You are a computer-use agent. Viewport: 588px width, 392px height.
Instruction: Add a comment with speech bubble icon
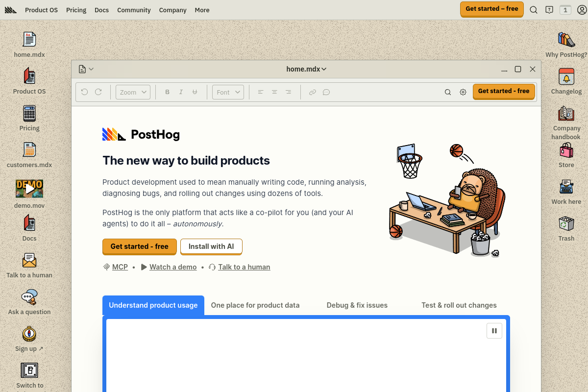click(326, 92)
